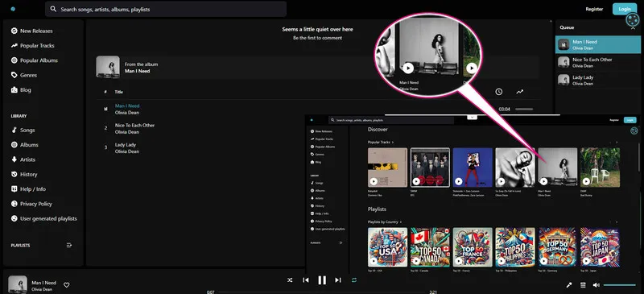Play the SWIM card in inset Discover page

[416, 181]
